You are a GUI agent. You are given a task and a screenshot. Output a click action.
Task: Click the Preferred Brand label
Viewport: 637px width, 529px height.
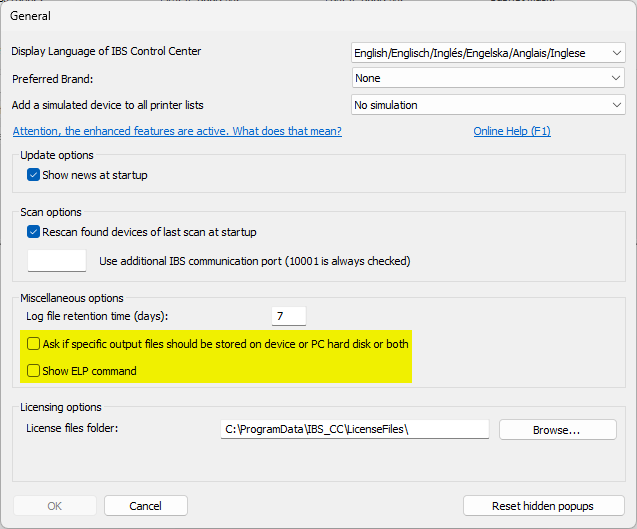coord(52,79)
